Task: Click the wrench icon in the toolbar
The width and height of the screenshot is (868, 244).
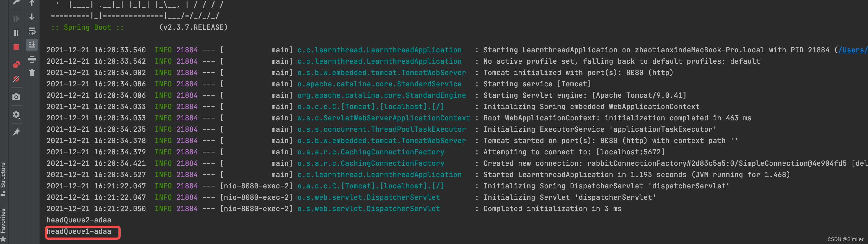Action: tap(16, 2)
